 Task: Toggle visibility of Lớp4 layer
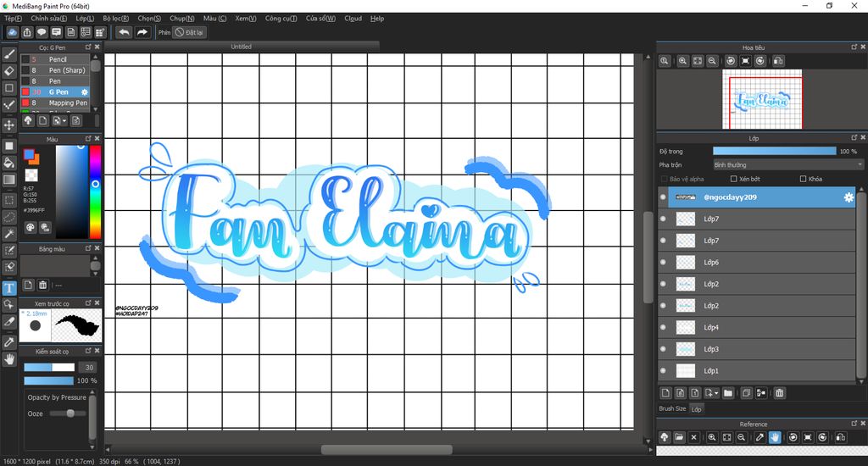coord(663,327)
